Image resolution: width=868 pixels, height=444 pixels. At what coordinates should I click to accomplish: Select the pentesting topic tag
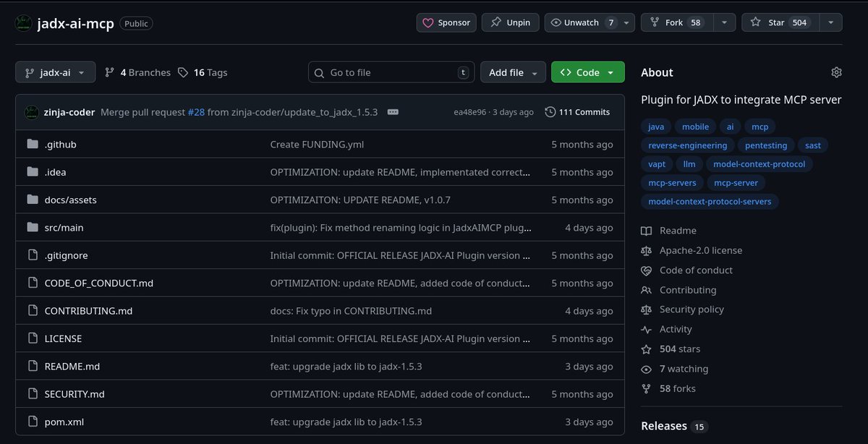coord(766,145)
